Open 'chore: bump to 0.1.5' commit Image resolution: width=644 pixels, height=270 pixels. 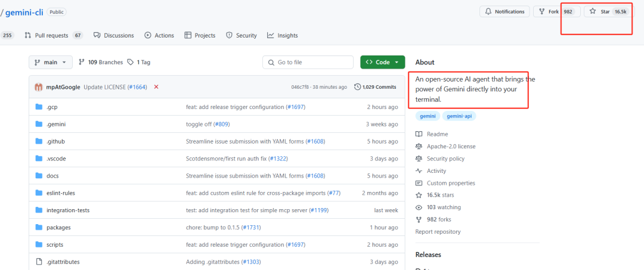click(213, 227)
